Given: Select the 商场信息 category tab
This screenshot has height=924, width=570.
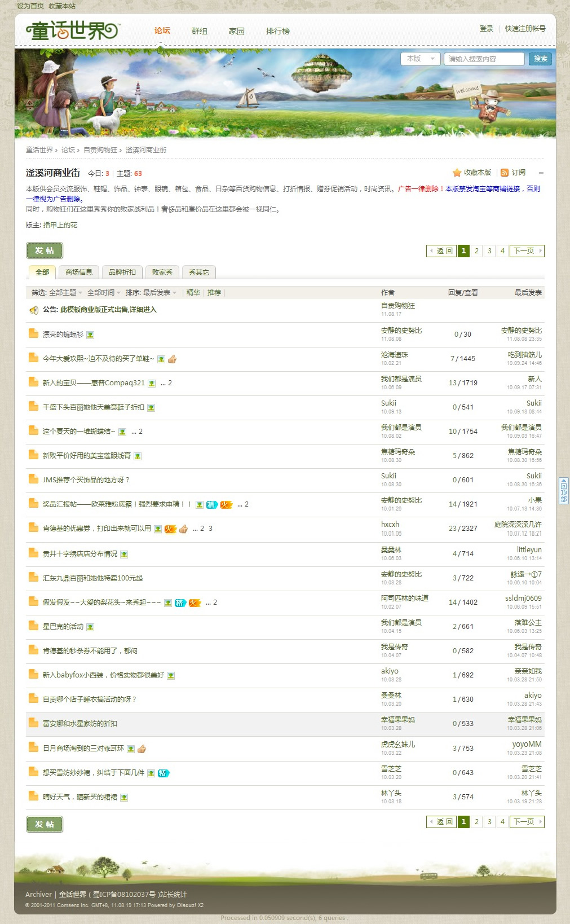Looking at the screenshot, I should 79,272.
